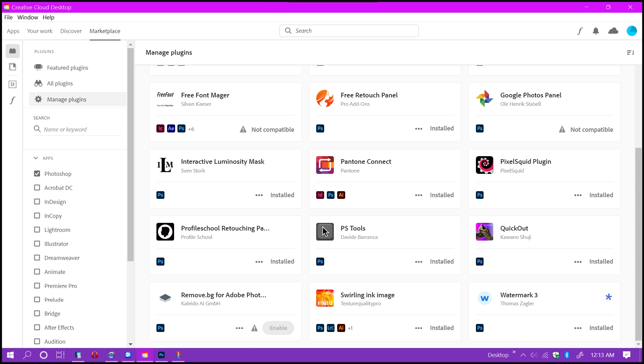Click the warning icon on Remove.bg card

(x=254, y=328)
